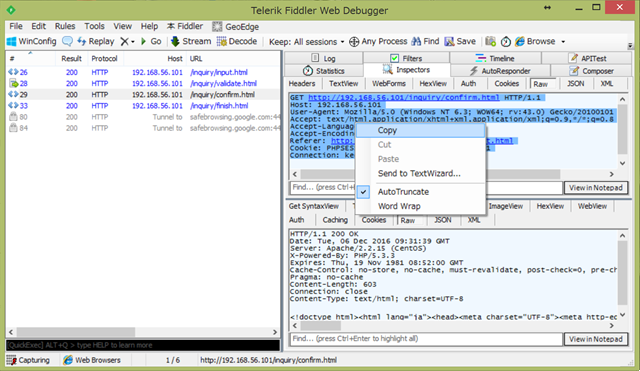
Task: Switch to the Timeline tab
Action: click(x=495, y=58)
